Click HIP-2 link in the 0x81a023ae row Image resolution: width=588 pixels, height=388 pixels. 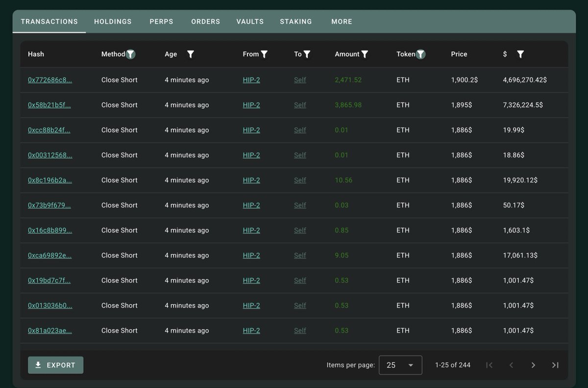[251, 330]
